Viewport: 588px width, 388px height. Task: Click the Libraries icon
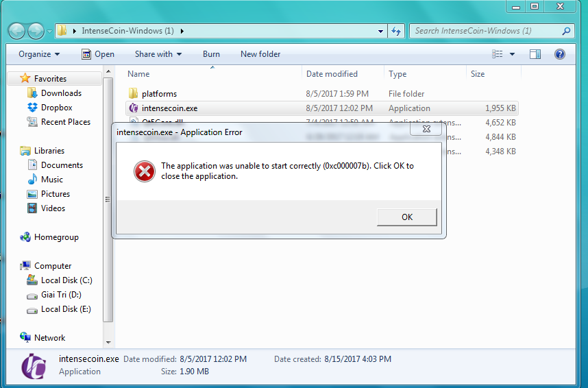point(25,151)
